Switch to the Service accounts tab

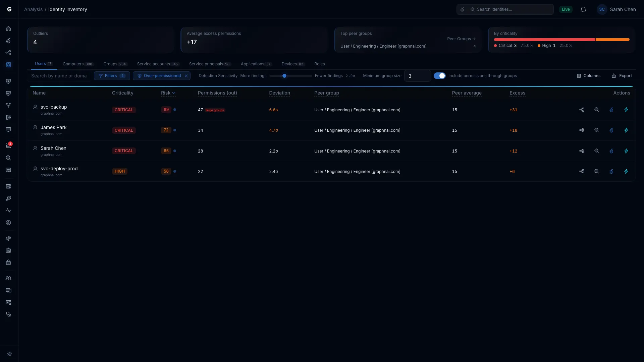[x=158, y=64]
